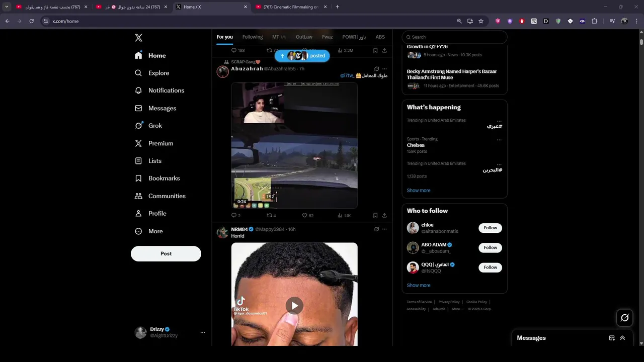Switch to the Cinematic Filmmaking tab

pyautogui.click(x=291, y=7)
